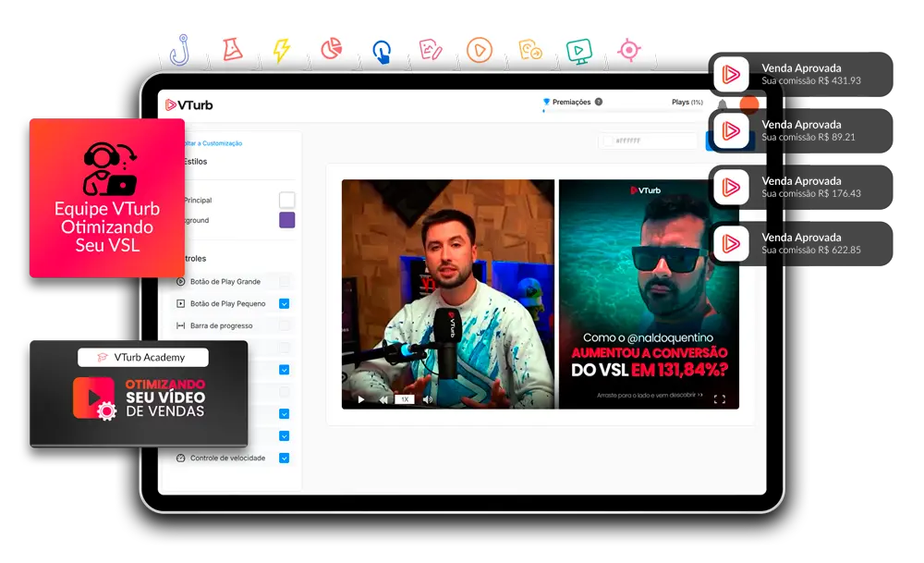Click the icon beside Botão de Play Grande
Viewport: 924px width, 563px height.
pyautogui.click(x=181, y=281)
